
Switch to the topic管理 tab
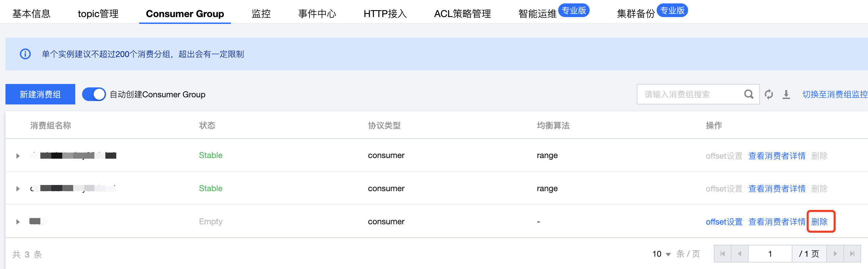click(98, 14)
